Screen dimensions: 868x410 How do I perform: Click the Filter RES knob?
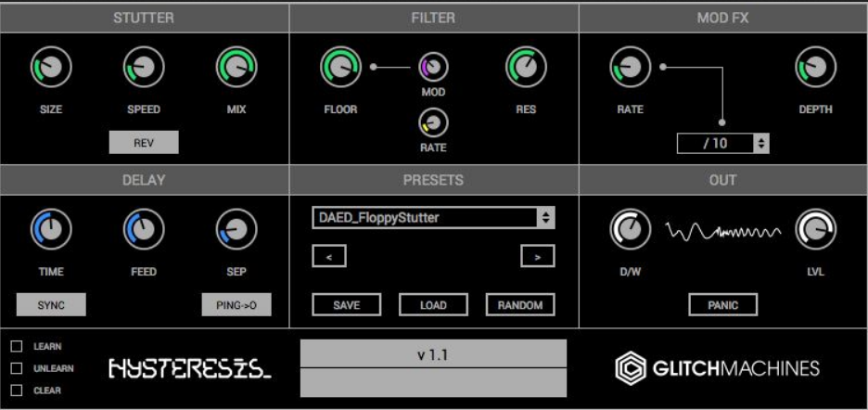click(x=526, y=67)
